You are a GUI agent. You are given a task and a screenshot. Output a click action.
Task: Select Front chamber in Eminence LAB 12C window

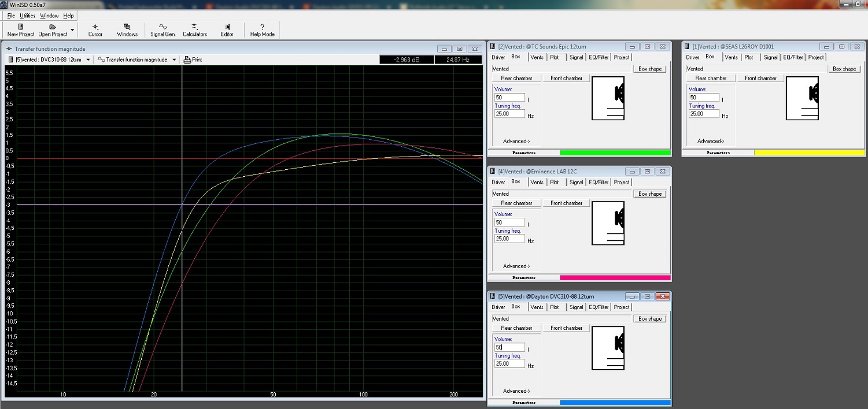click(567, 203)
